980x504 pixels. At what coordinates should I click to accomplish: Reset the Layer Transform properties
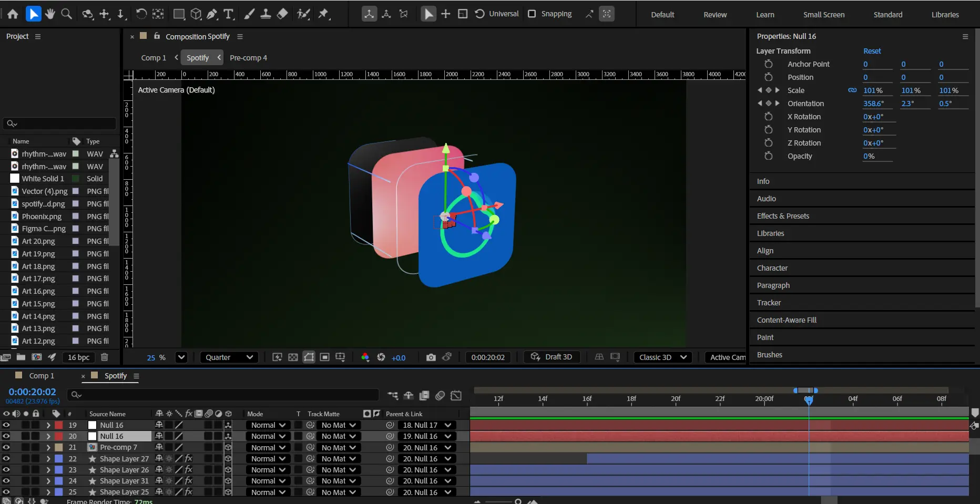[x=872, y=51]
